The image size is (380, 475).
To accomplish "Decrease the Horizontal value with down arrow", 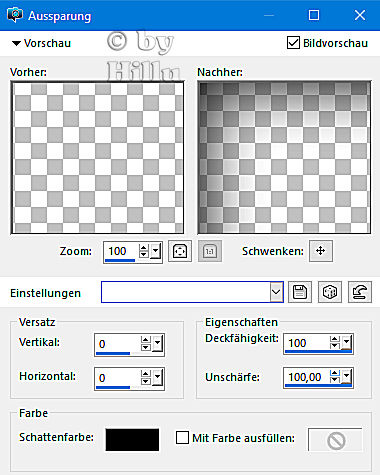I will [x=146, y=382].
